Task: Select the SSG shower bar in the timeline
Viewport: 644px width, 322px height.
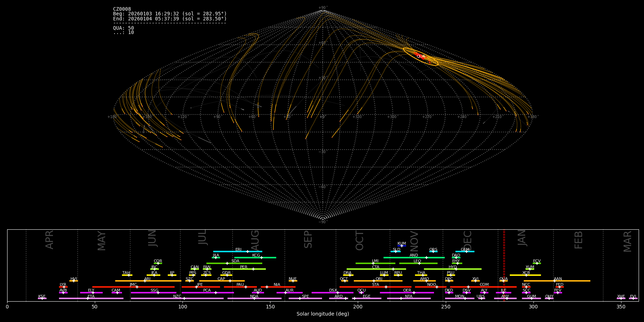Action: pyautogui.click(x=153, y=293)
